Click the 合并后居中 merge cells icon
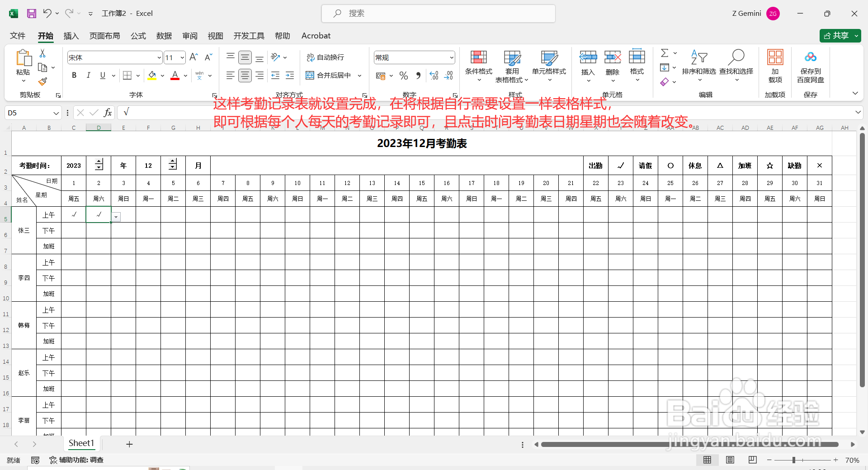Screen dimensions: 868x470 (x=310, y=75)
